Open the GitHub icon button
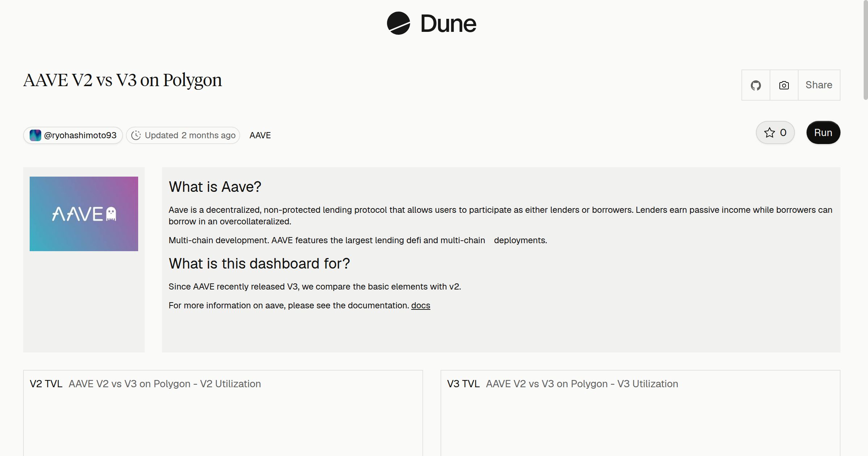 pos(756,85)
